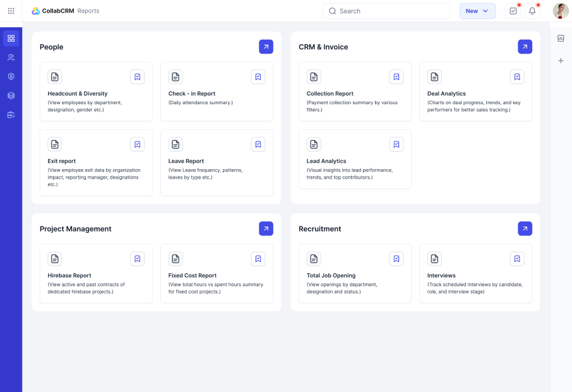Open the briefcase icon in sidebar
Screen dimensions: 572x392
(x=11, y=115)
